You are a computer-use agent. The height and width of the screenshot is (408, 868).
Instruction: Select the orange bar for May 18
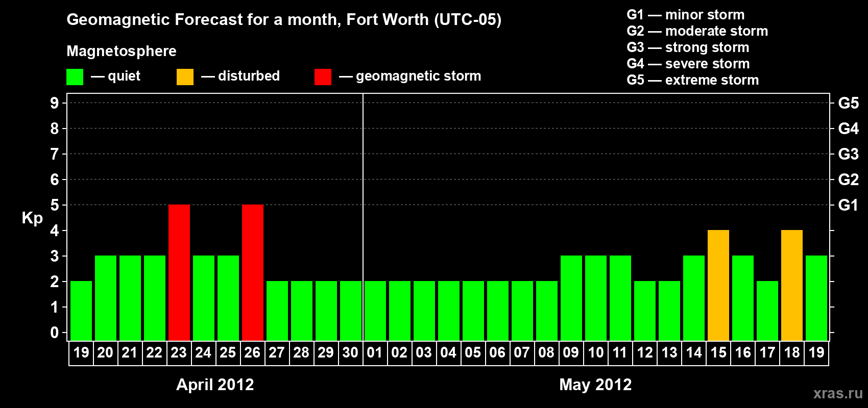click(792, 286)
